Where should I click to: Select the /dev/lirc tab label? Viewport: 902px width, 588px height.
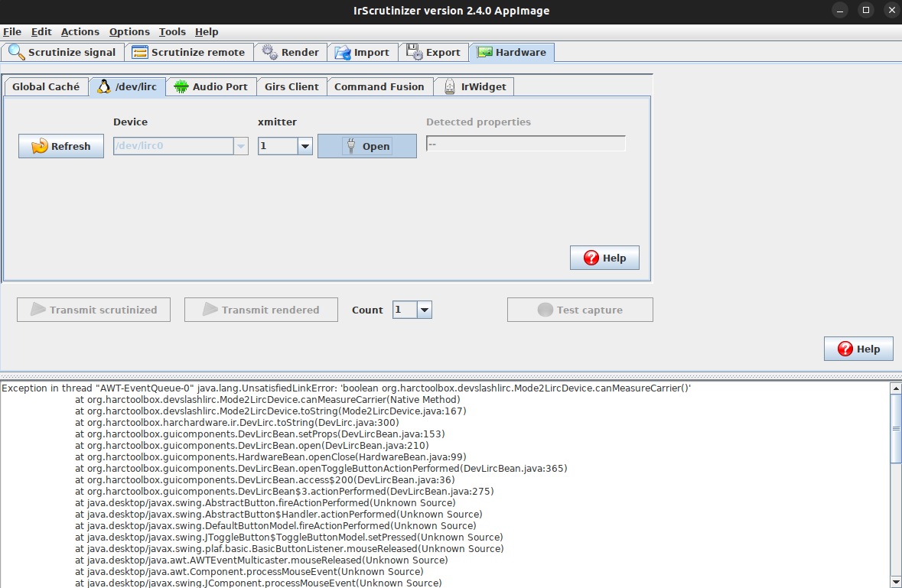[x=135, y=87]
